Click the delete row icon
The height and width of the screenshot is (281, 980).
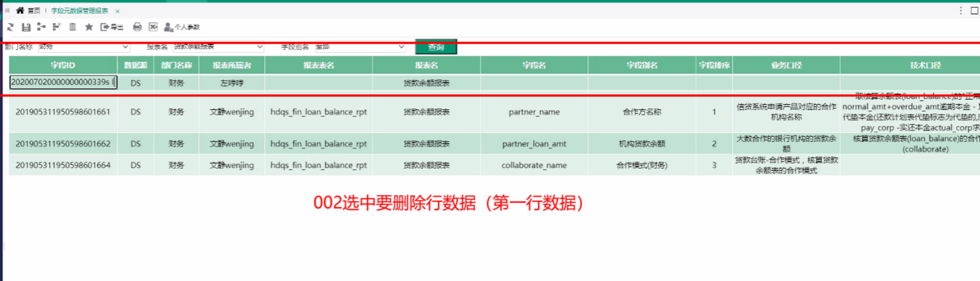(x=57, y=27)
